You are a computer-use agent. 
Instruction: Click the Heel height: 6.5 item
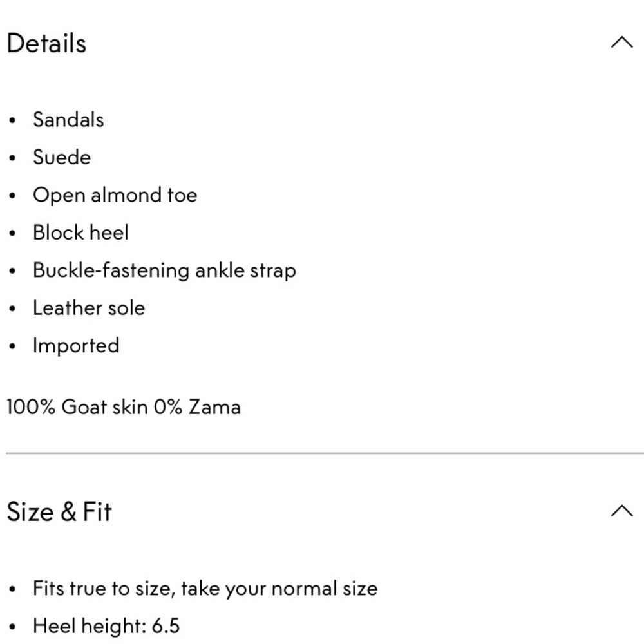(x=106, y=626)
